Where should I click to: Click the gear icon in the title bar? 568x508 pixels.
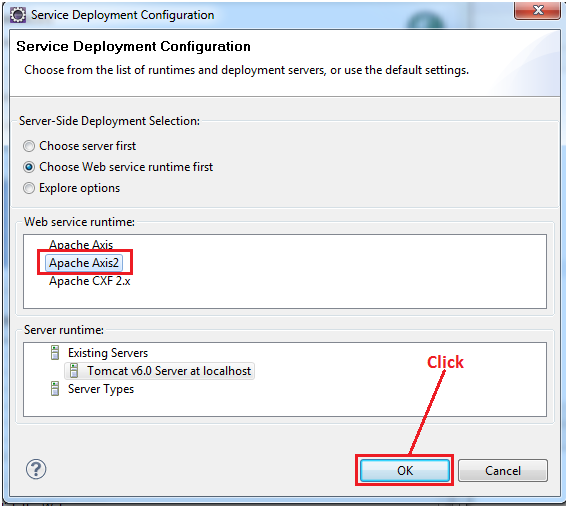click(x=17, y=15)
